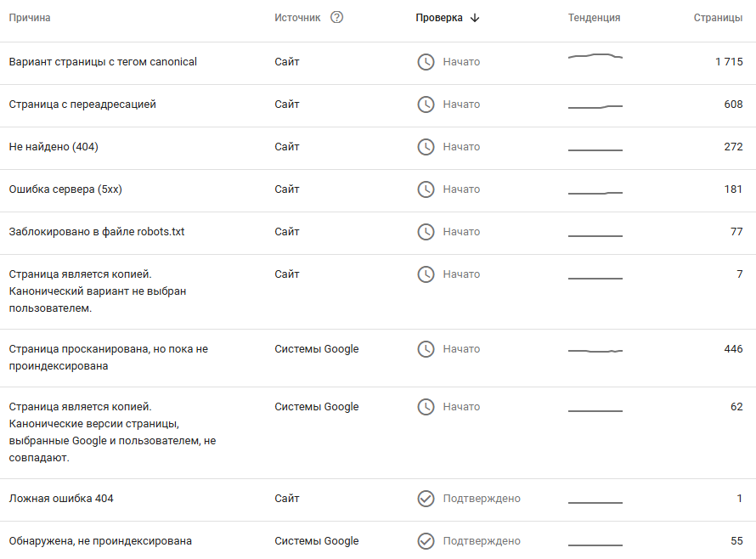Open the Ошибка сервера (5xx) row

coord(65,189)
